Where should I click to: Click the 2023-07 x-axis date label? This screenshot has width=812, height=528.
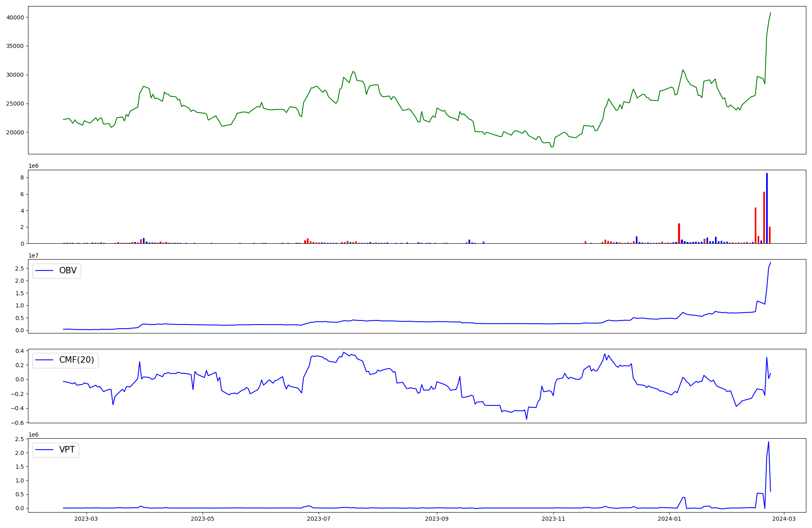tap(319, 519)
